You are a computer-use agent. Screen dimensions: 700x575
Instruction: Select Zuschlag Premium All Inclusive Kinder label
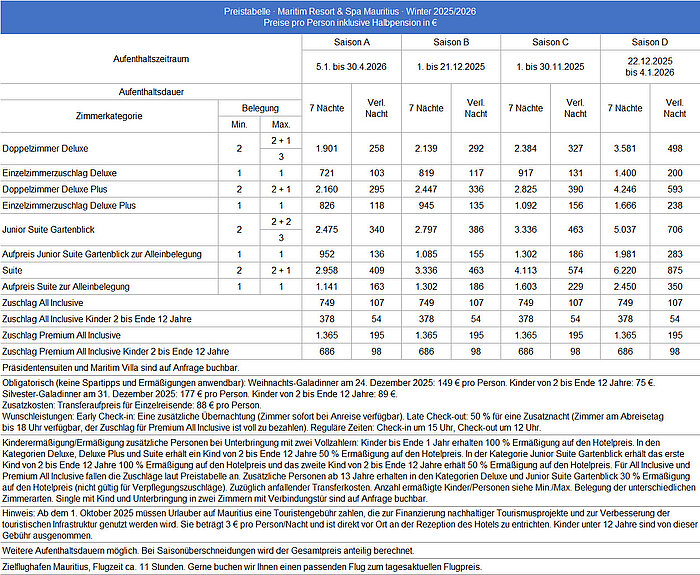[x=115, y=352]
